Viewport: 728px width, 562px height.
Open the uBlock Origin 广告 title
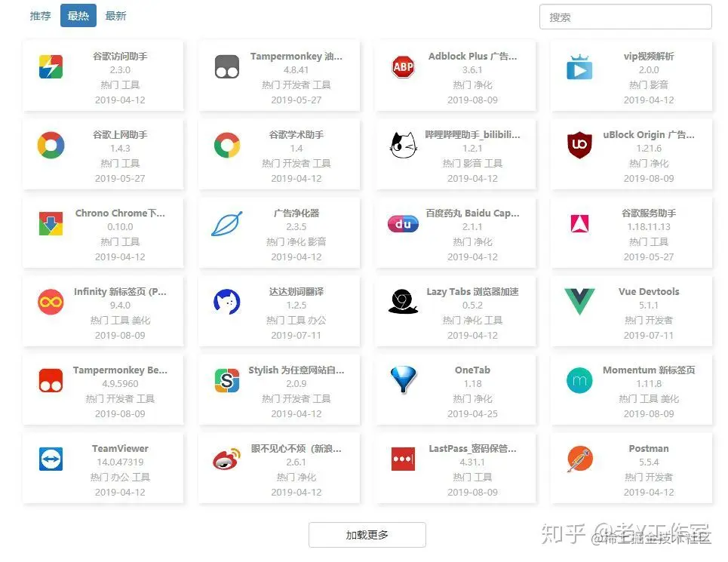coord(649,134)
